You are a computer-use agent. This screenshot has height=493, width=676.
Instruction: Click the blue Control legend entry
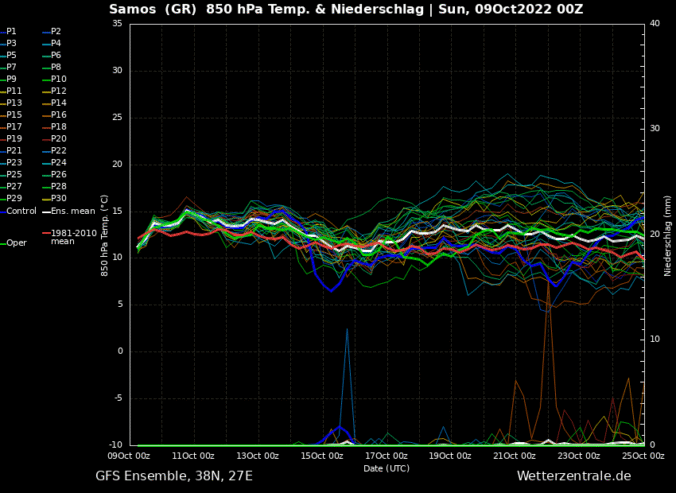20,211
